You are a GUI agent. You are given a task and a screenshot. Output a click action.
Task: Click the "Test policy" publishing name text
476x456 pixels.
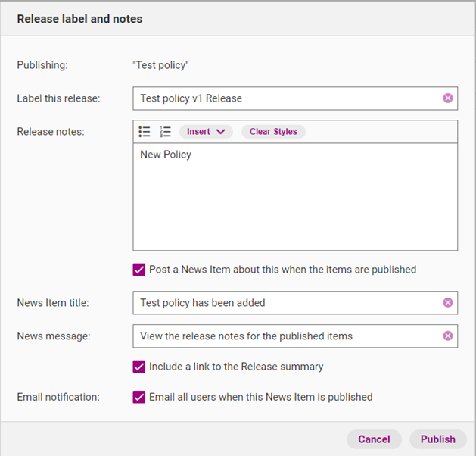160,65
